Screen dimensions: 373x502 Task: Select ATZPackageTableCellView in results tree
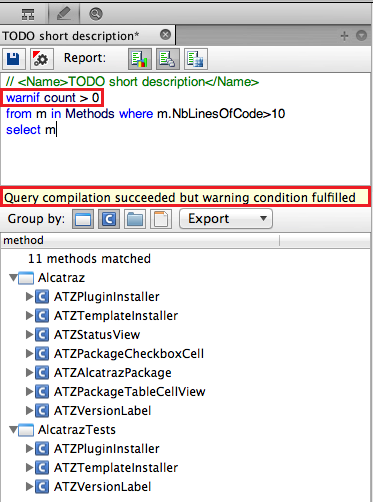click(130, 392)
